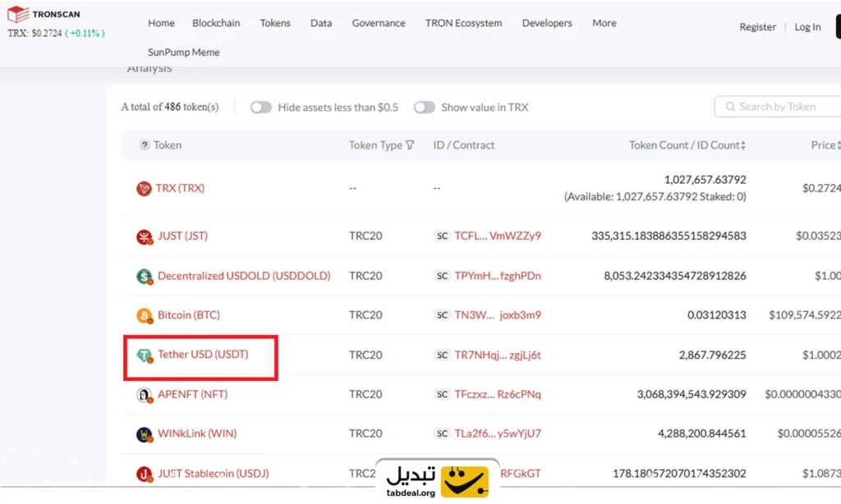Viewport: 841px width, 504px height.
Task: Click the TRX token icon
Action: point(143,188)
